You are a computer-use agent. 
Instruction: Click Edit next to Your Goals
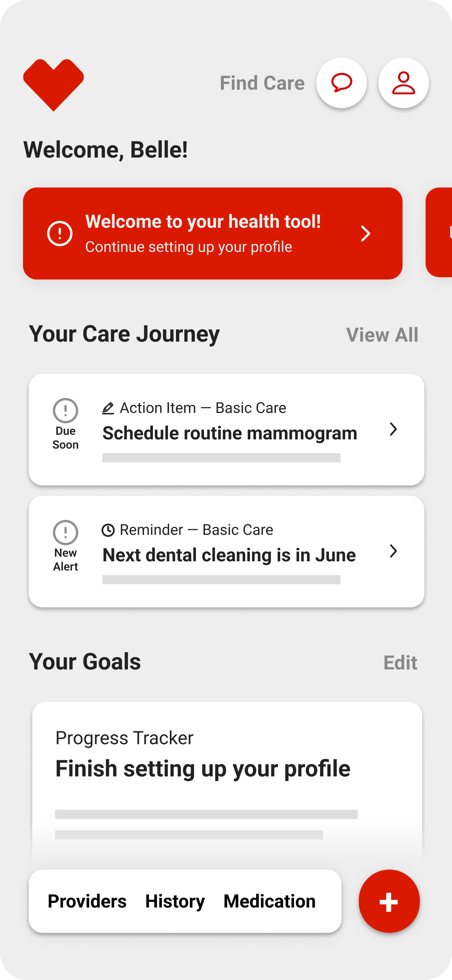pyautogui.click(x=400, y=663)
